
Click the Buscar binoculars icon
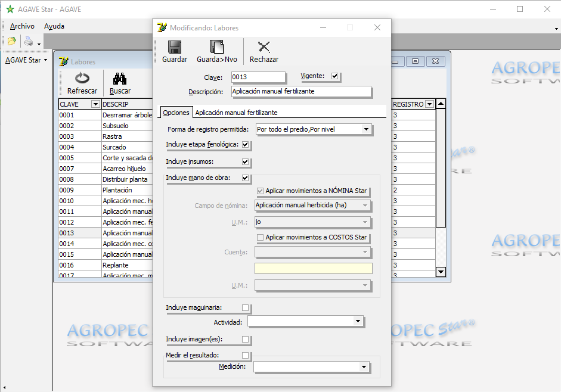click(x=120, y=79)
